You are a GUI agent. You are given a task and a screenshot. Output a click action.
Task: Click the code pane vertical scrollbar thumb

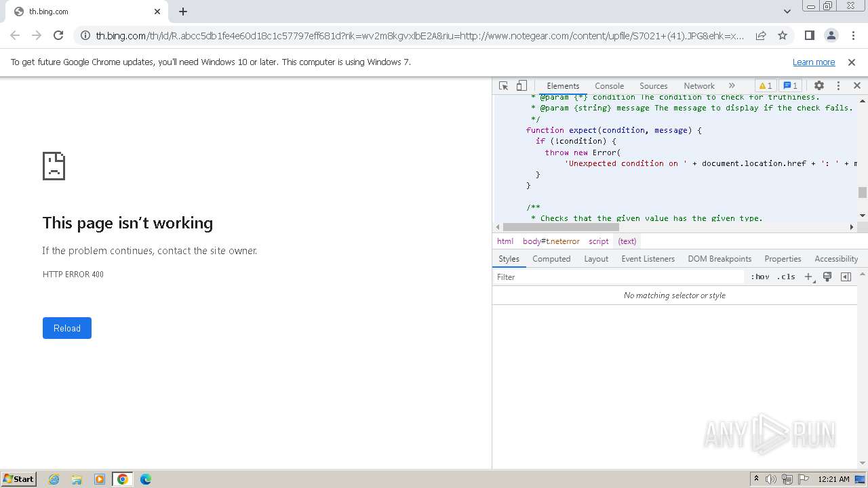click(x=863, y=193)
